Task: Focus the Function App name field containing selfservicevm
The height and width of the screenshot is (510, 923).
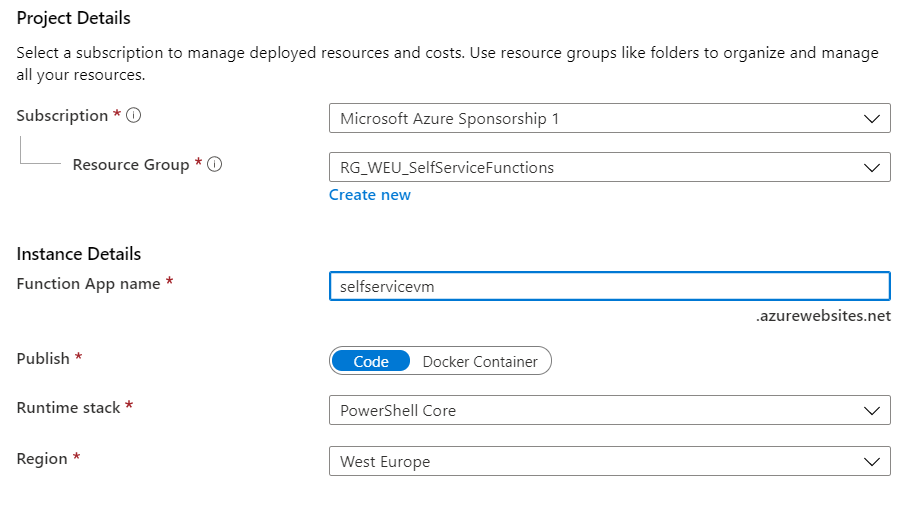Action: [x=609, y=286]
